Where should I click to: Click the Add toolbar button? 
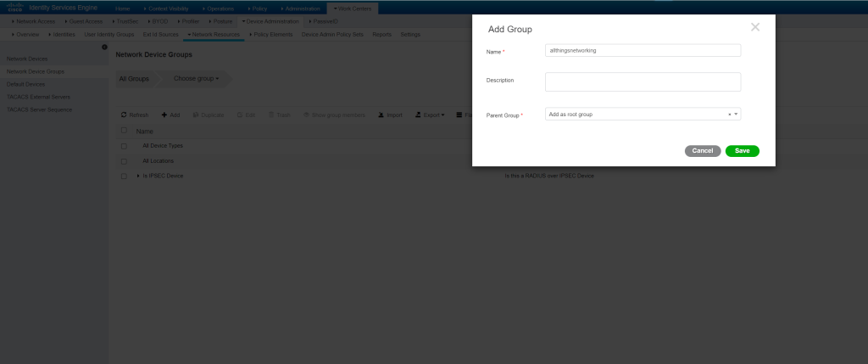pyautogui.click(x=171, y=115)
